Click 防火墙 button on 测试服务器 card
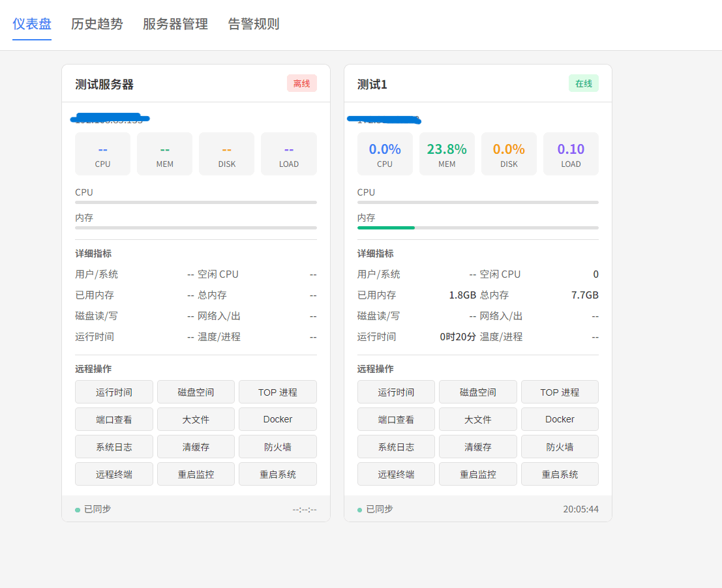 click(x=278, y=447)
